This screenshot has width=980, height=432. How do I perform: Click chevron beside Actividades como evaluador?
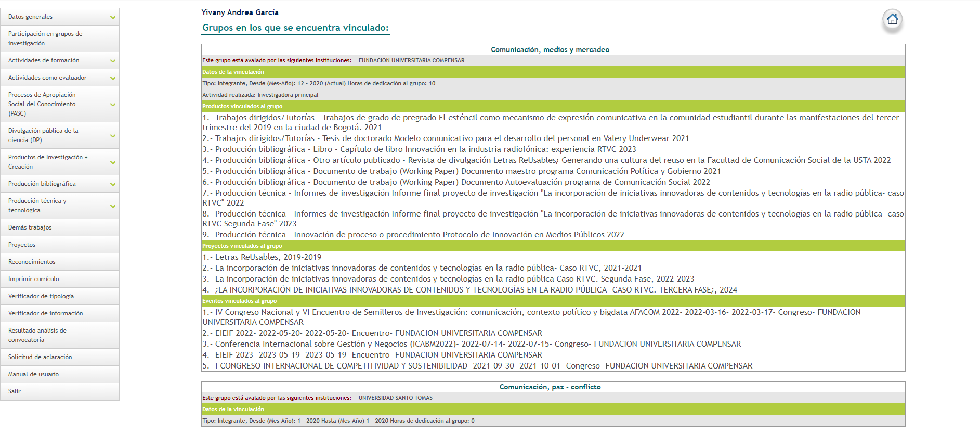tap(113, 78)
